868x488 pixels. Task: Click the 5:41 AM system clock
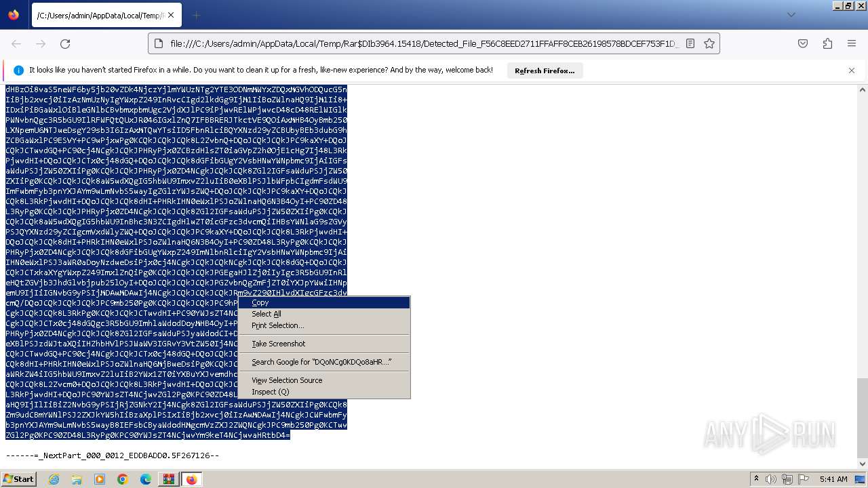click(x=833, y=479)
